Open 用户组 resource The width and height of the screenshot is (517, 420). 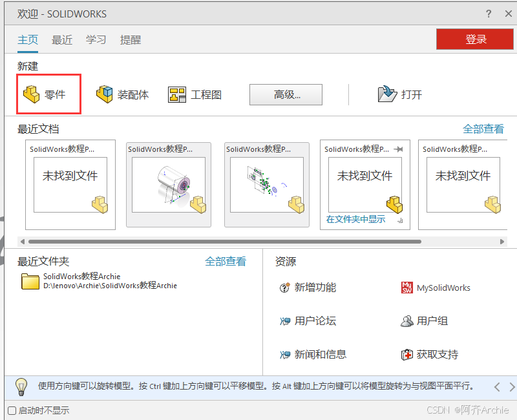[425, 320]
